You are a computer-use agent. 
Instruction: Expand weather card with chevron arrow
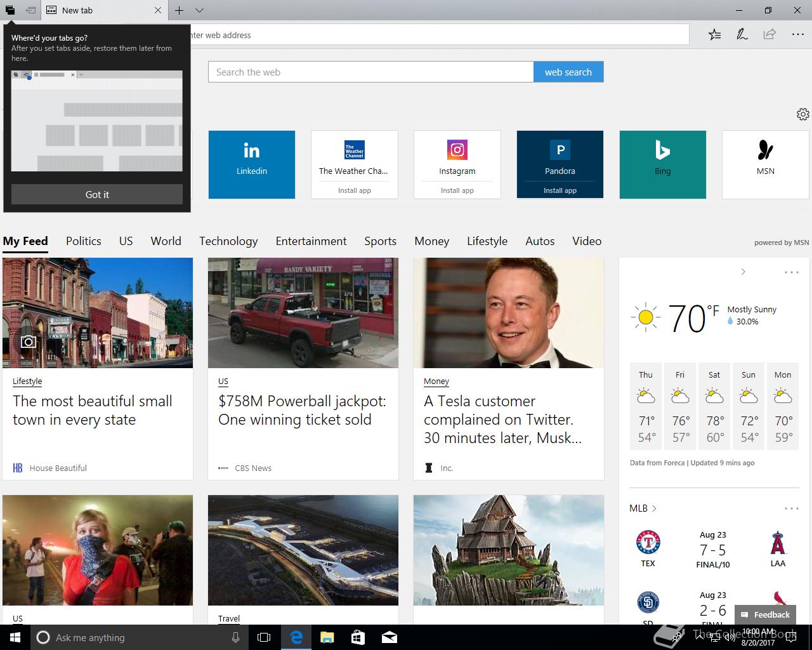coord(743,272)
